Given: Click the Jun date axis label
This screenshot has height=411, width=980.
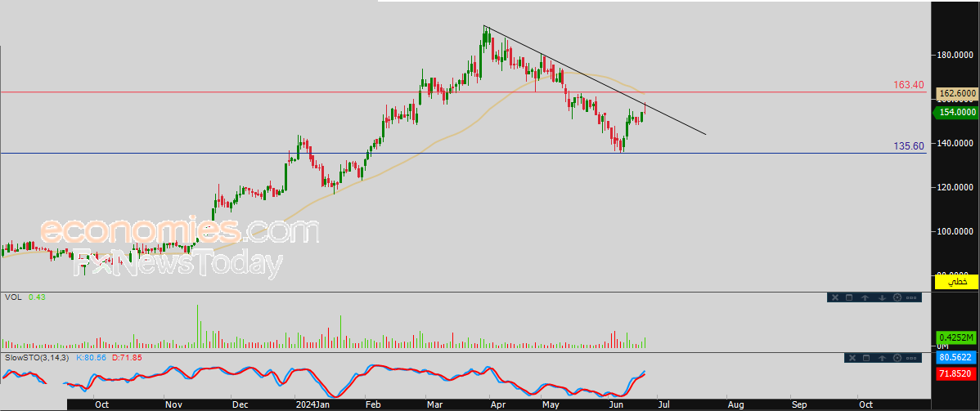Looking at the screenshot, I should [615, 404].
